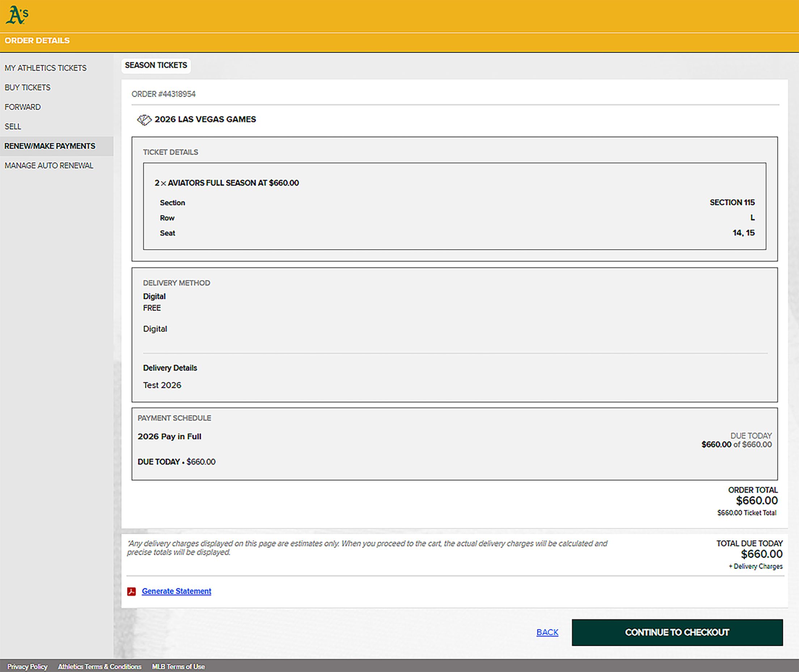Select Forward in the side menu
The image size is (799, 672).
point(22,107)
